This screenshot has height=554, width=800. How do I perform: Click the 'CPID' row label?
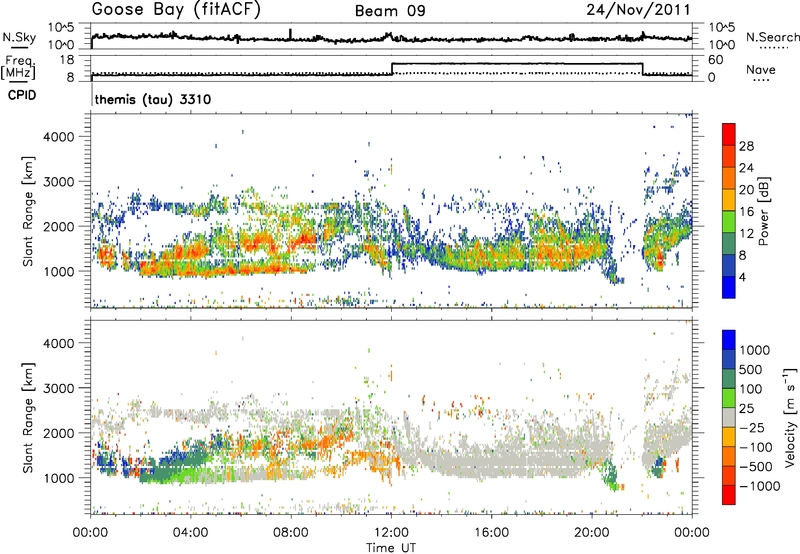coord(22,95)
